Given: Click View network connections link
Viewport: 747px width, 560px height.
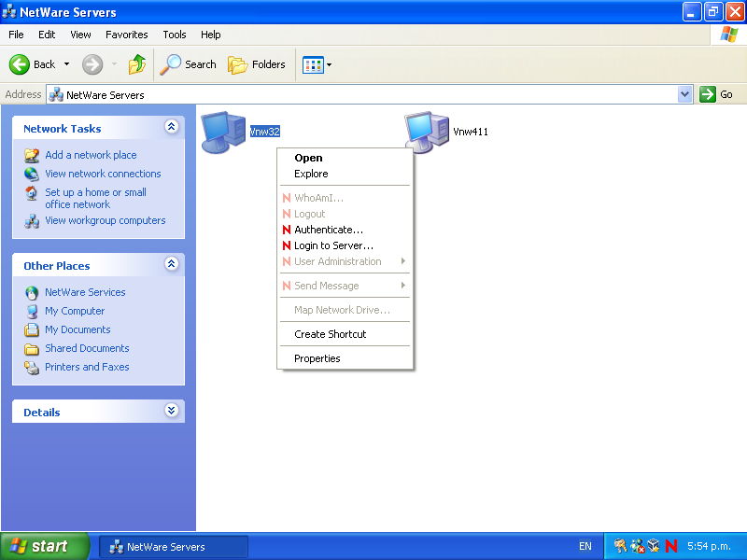Looking at the screenshot, I should click(103, 174).
